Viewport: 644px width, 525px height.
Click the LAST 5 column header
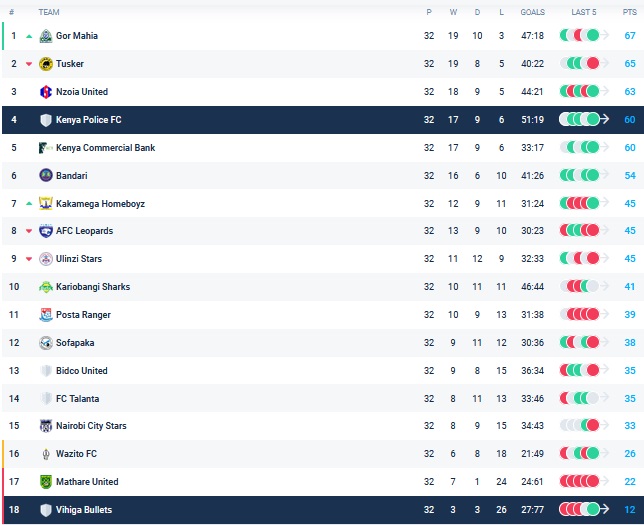pyautogui.click(x=584, y=12)
